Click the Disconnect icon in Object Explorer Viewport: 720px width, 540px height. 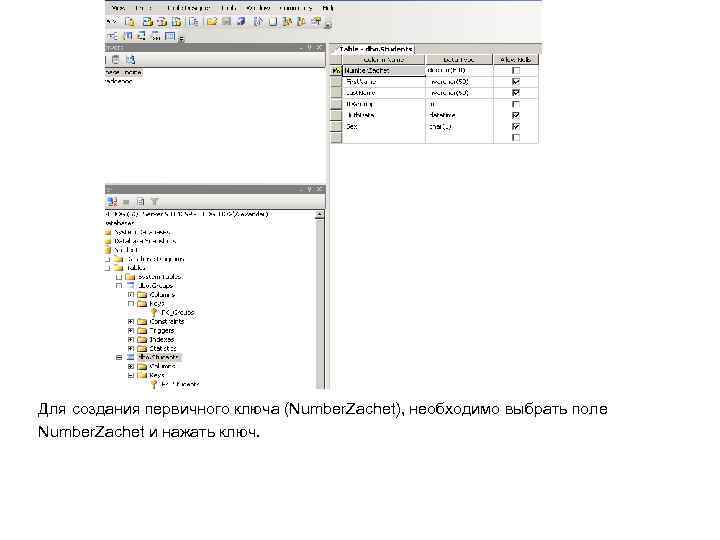point(112,202)
